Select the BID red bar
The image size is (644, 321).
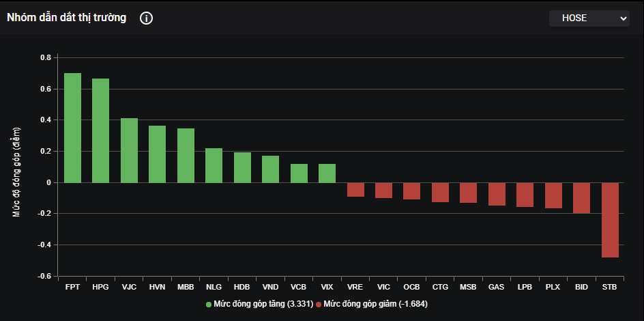tap(581, 197)
